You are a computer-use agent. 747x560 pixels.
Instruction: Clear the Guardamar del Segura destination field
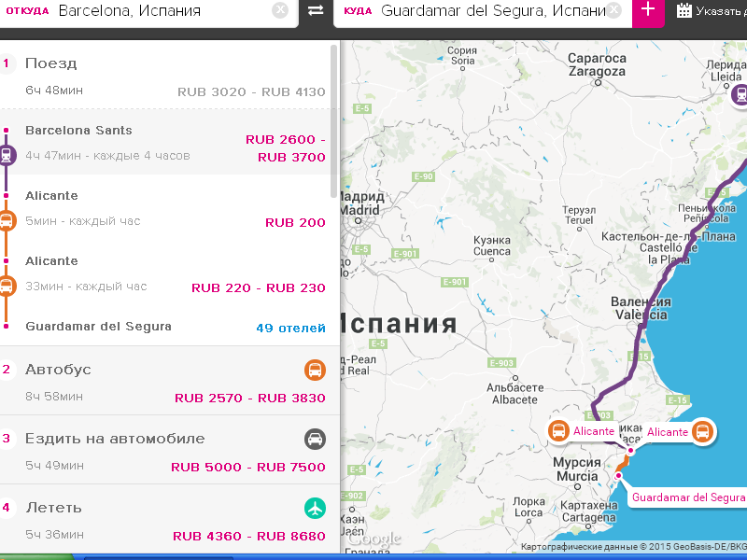coord(615,10)
